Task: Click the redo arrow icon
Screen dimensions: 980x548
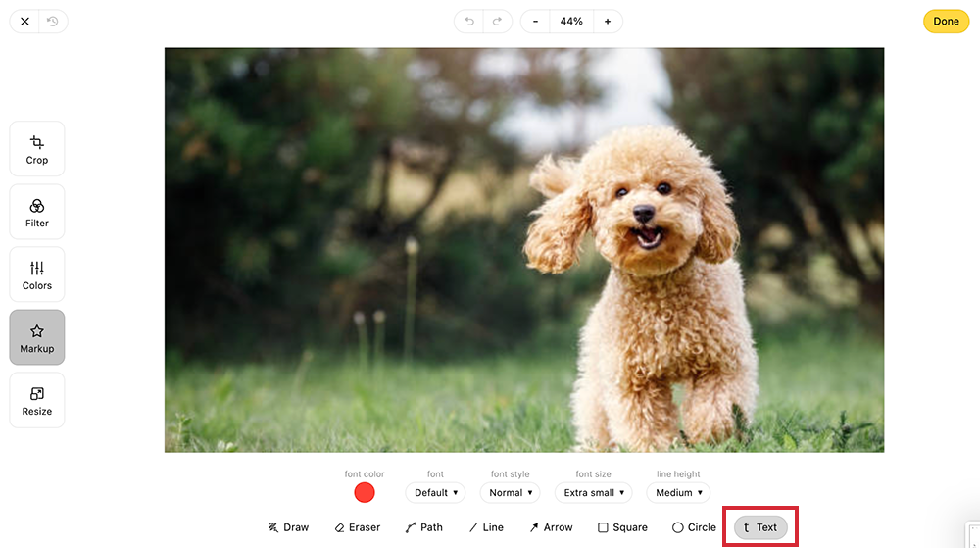Action: point(497,22)
